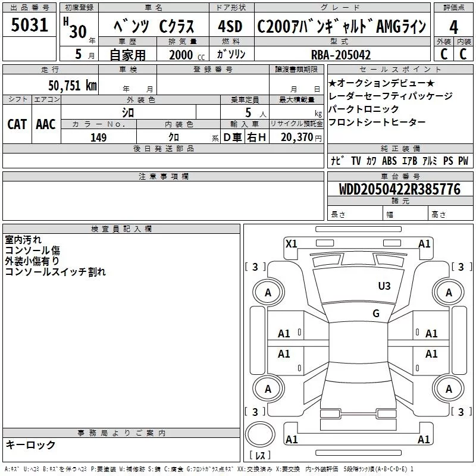
Task: Click the 幅 dimension field
Action: pyautogui.click(x=406, y=214)
